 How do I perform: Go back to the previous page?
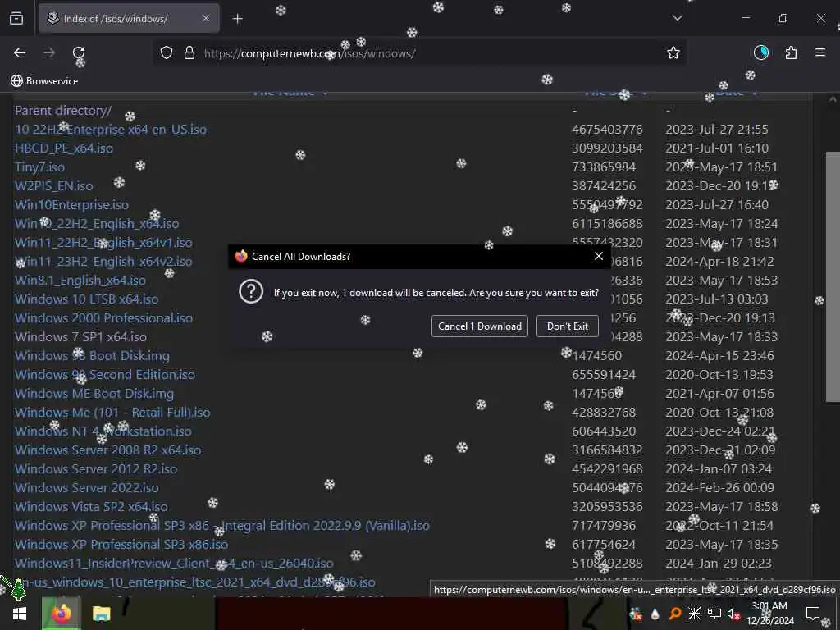tap(20, 52)
